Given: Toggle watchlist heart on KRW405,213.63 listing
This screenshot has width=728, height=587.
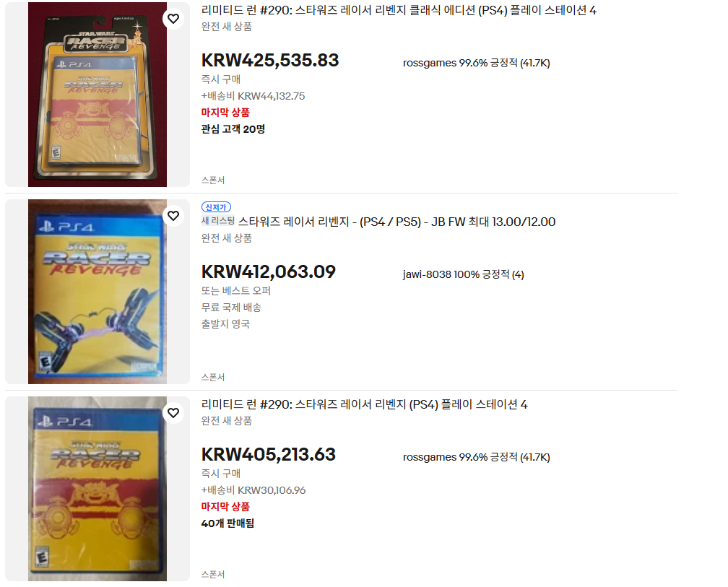Looking at the screenshot, I should (173, 413).
